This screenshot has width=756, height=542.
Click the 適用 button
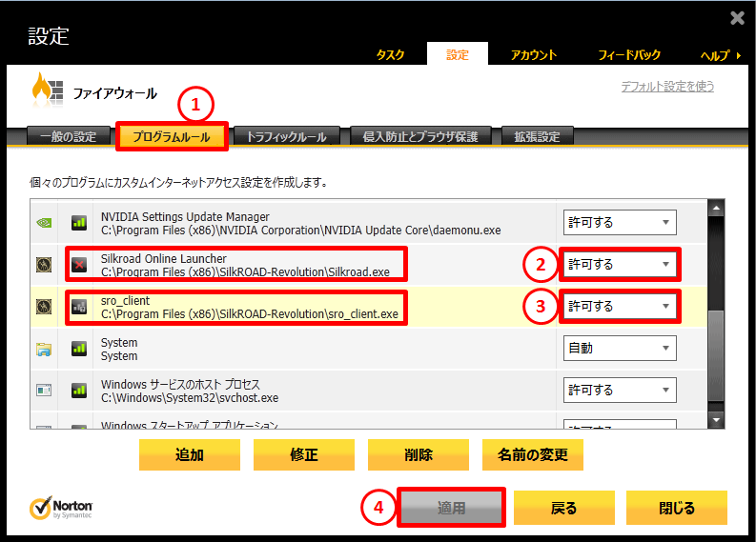click(451, 508)
